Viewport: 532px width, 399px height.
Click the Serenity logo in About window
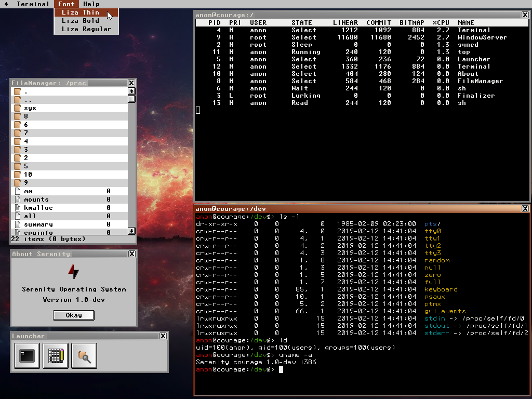tap(74, 271)
